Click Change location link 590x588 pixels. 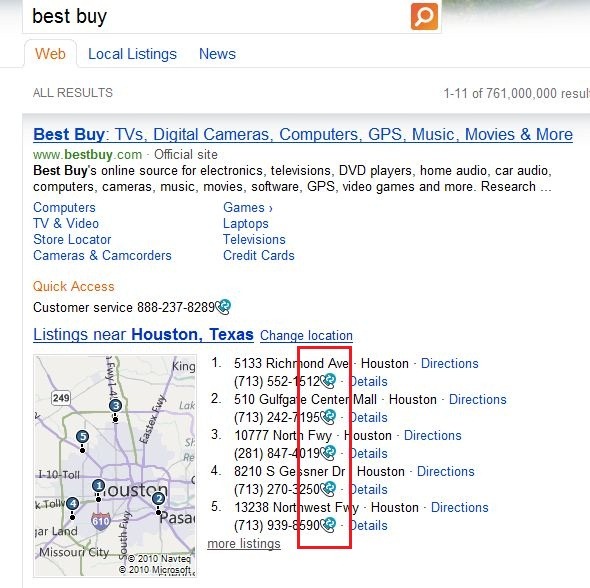click(306, 336)
